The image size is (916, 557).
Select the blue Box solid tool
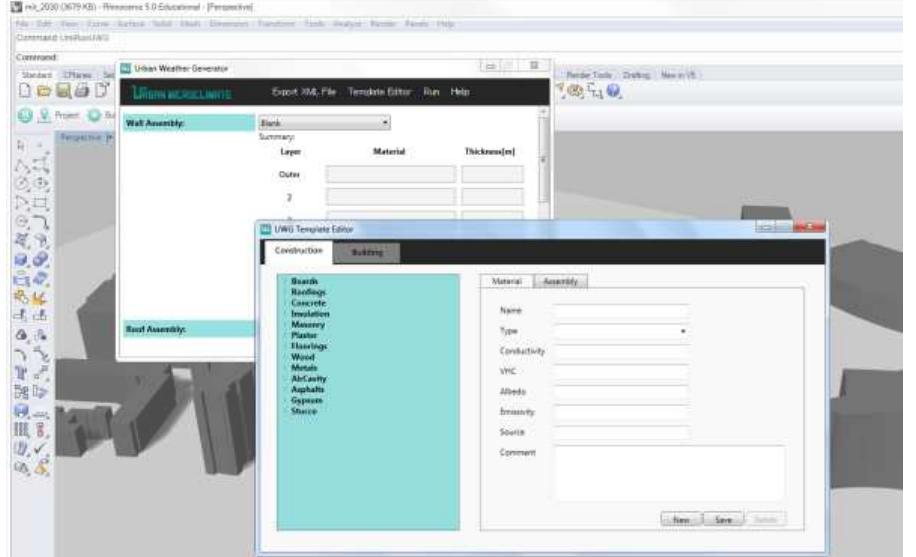coord(22,260)
